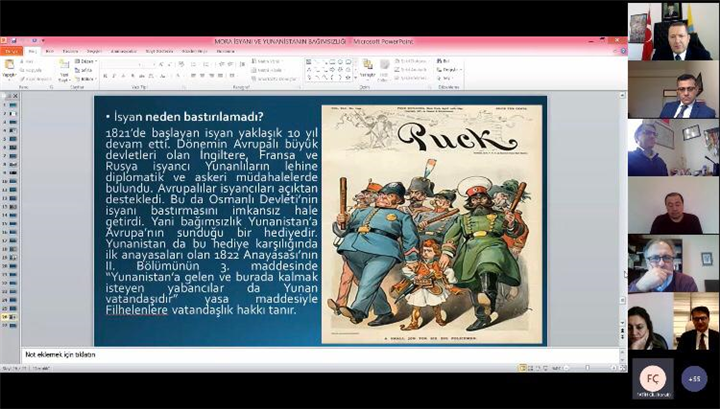Toggle Italic formatting

tap(114, 76)
